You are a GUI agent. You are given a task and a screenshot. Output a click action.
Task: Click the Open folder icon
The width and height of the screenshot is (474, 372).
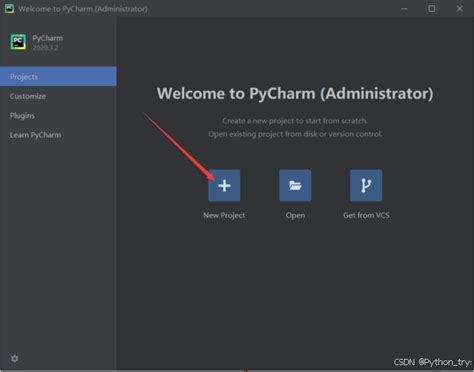coord(295,185)
